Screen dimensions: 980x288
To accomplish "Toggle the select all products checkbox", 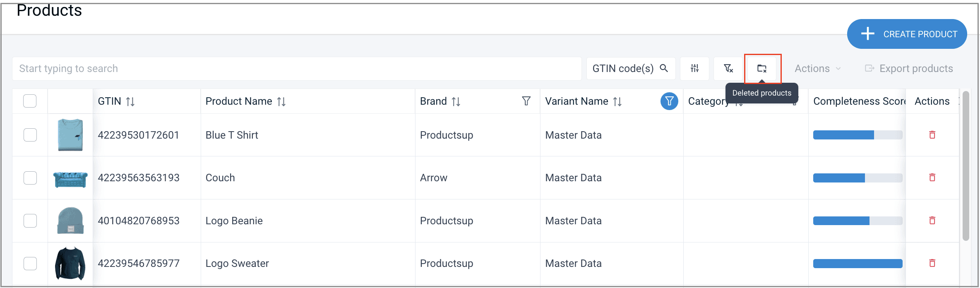I will (30, 101).
